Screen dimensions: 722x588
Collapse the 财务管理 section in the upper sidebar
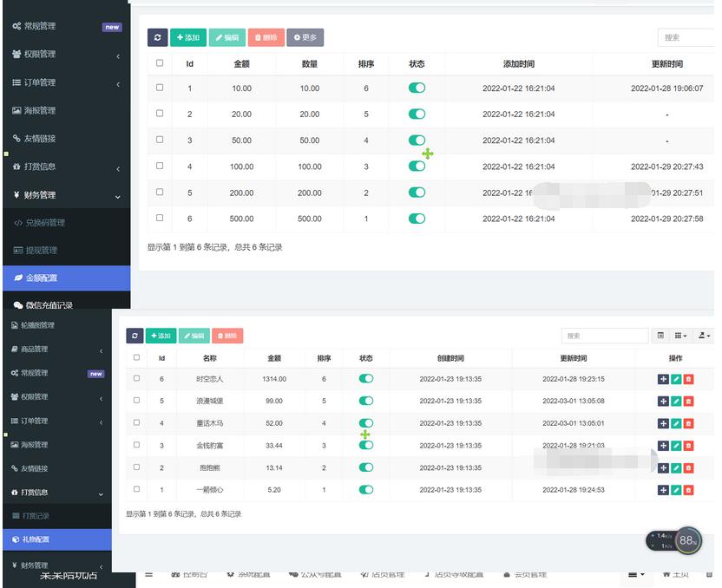(65, 195)
